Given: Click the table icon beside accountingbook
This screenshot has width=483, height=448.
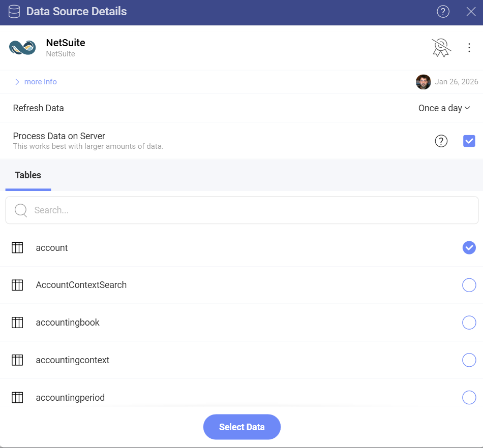Looking at the screenshot, I should (x=17, y=323).
